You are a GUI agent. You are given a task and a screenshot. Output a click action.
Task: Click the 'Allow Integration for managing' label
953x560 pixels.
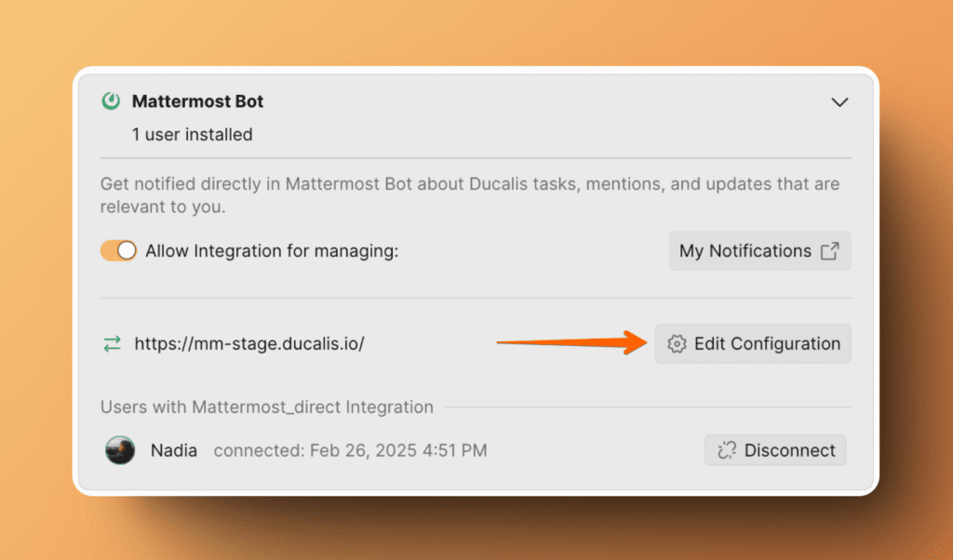pyautogui.click(x=272, y=251)
